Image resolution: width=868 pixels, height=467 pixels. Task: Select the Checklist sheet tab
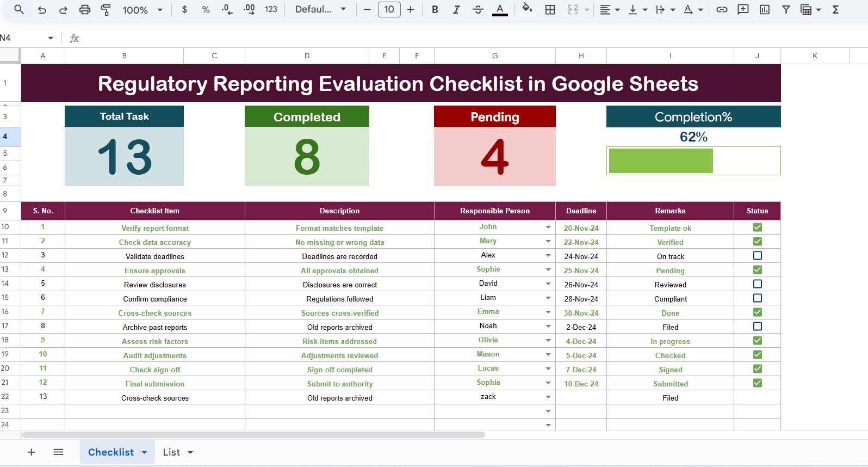pyautogui.click(x=111, y=452)
